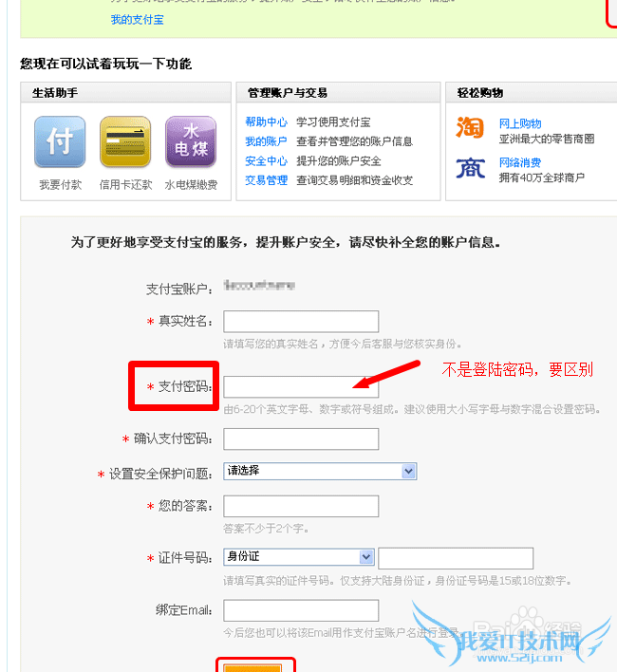Expand the 身份证 ID type dropdown
Viewport: 617px width, 672px height.
point(299,557)
